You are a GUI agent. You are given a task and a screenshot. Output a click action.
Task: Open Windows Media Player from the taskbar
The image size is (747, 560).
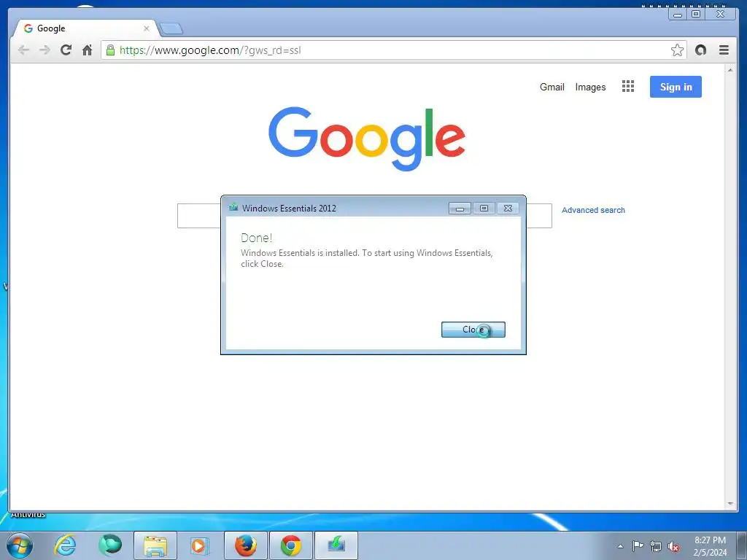[x=200, y=545]
